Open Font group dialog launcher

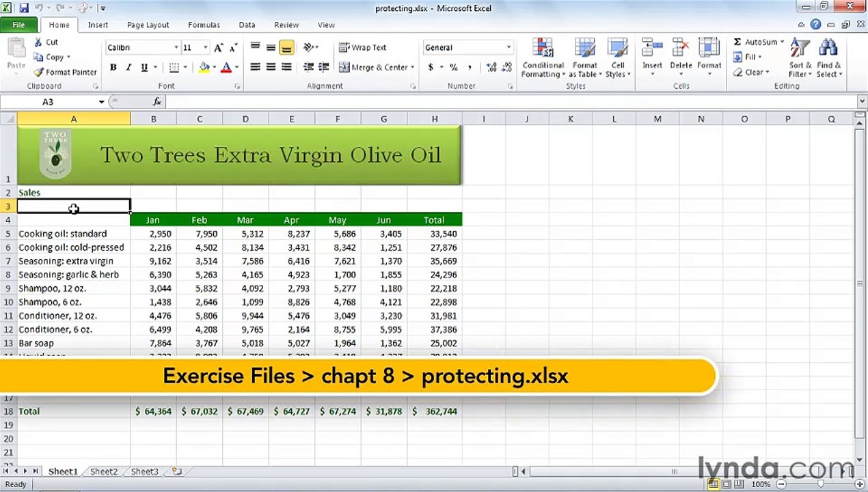click(237, 87)
